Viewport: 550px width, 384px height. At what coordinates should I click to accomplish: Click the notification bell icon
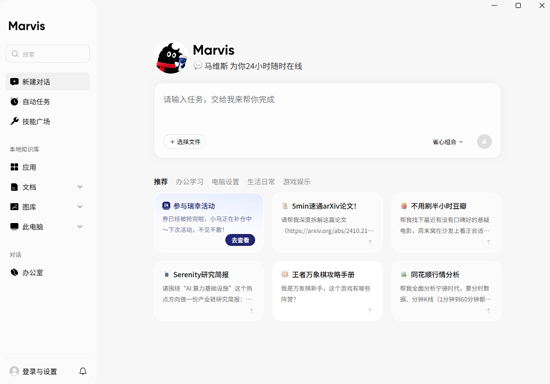click(x=83, y=371)
